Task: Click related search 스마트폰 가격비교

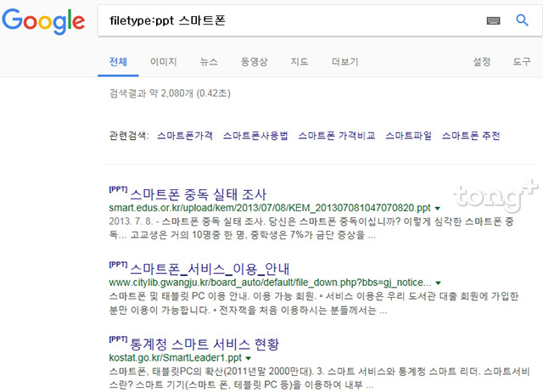Action: (x=337, y=136)
